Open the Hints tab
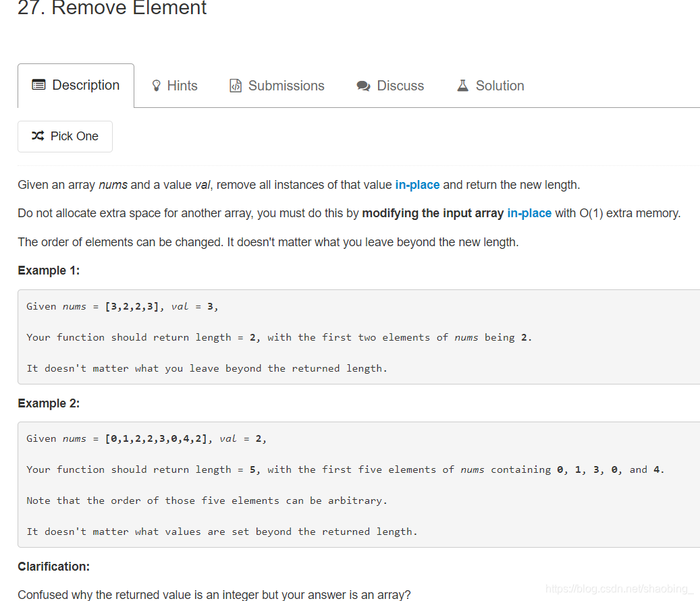Viewport: 700px width, 601px height. [182, 86]
